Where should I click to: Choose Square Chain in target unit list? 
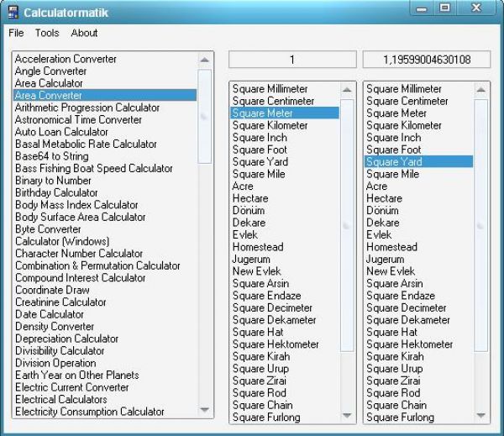(x=419, y=405)
